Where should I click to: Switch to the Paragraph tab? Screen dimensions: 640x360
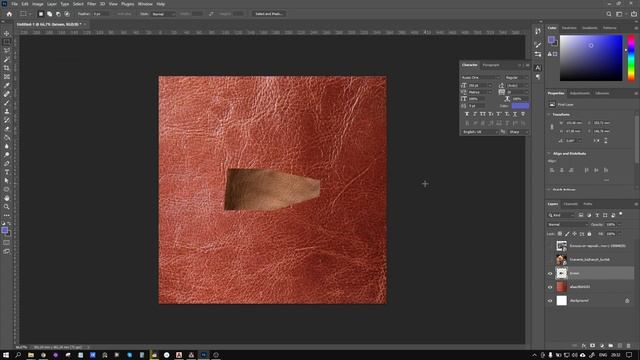pos(491,65)
